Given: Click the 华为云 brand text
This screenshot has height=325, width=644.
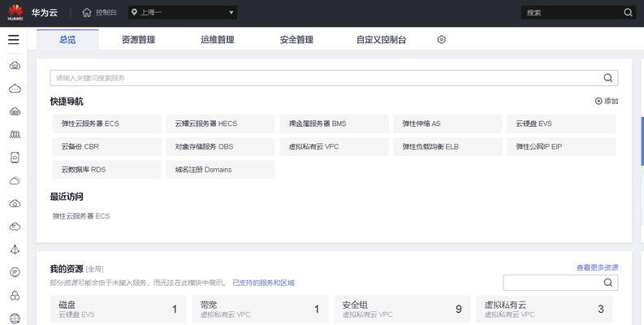Looking at the screenshot, I should [45, 12].
